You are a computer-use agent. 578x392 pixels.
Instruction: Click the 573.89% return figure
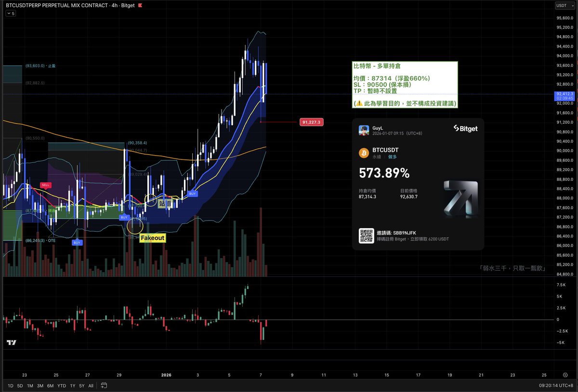click(383, 173)
